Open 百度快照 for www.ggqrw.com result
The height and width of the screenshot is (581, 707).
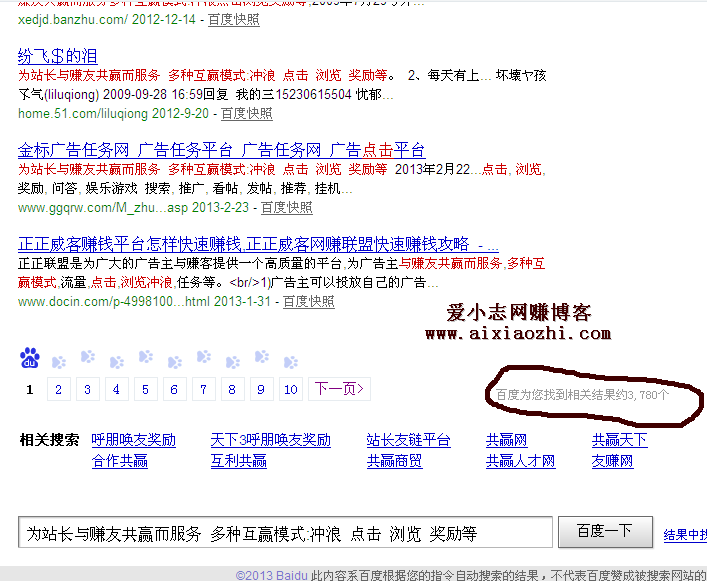point(287,207)
